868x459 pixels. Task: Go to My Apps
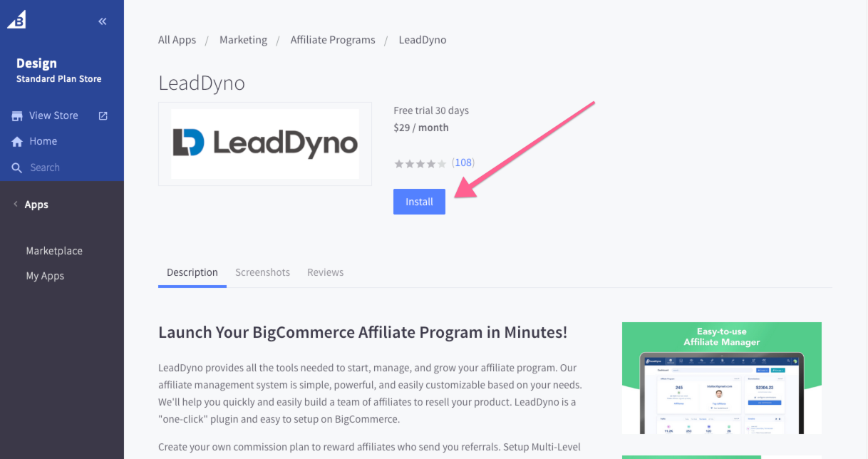click(x=45, y=276)
